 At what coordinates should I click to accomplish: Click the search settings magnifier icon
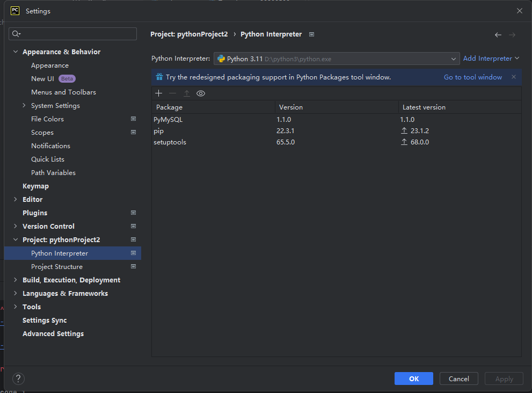coord(16,34)
